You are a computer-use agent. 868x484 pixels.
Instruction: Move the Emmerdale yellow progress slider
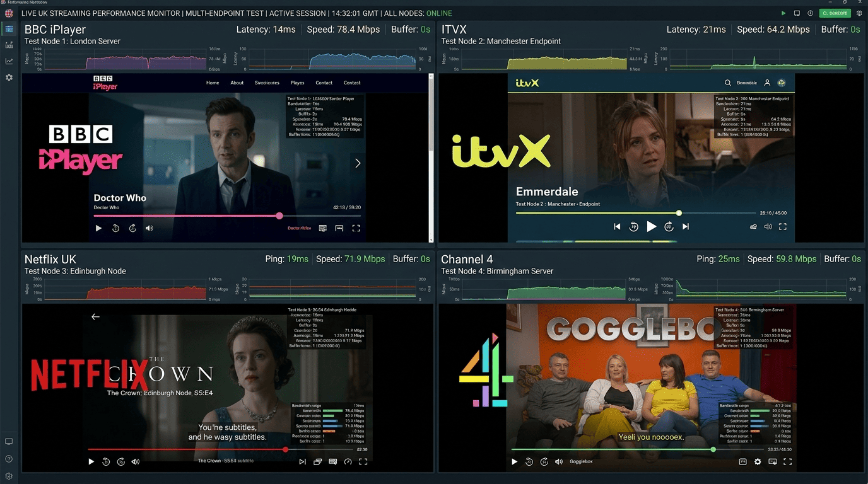click(679, 213)
